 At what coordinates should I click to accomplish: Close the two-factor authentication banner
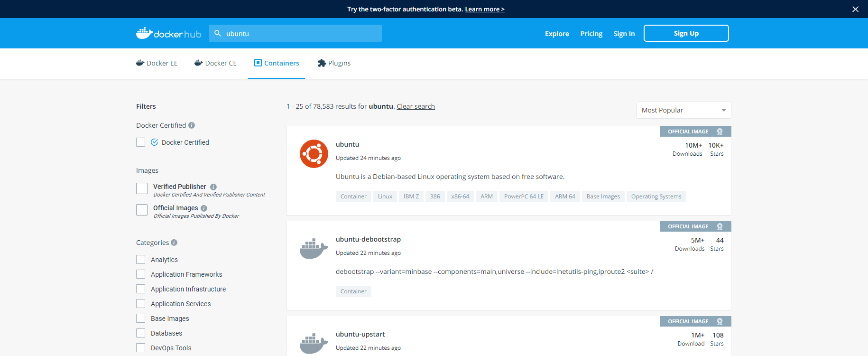click(x=855, y=9)
